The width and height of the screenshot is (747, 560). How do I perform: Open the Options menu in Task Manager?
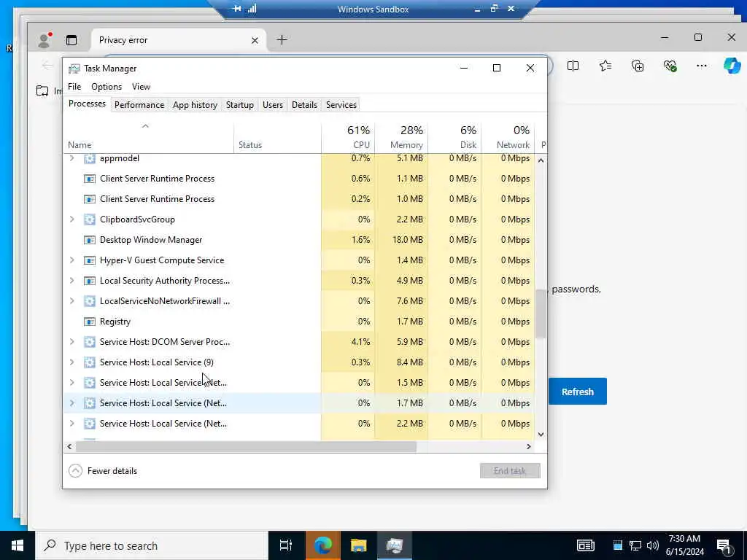(x=107, y=87)
